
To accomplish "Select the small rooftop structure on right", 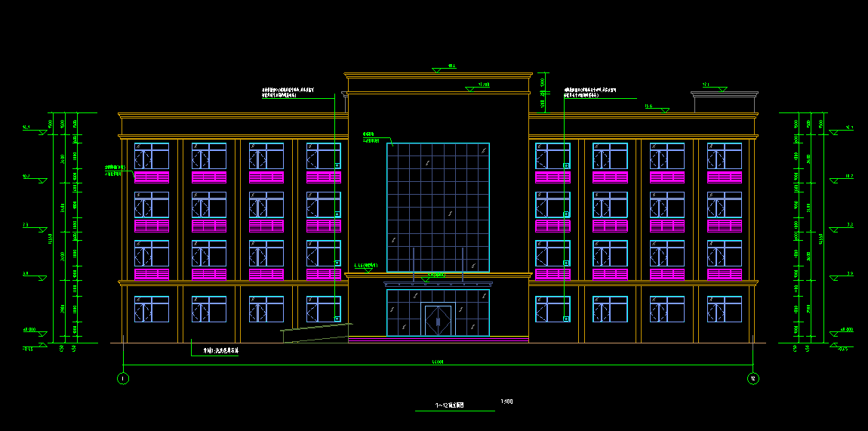I will click(725, 103).
